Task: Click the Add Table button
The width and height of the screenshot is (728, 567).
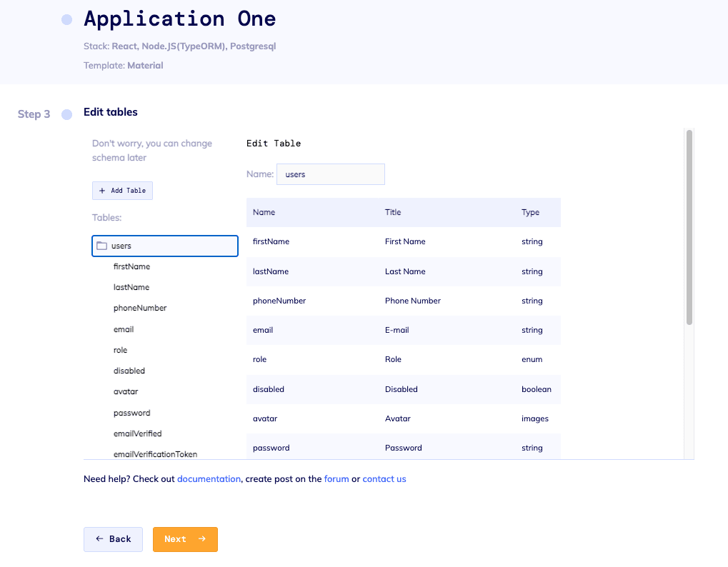Action: (123, 191)
